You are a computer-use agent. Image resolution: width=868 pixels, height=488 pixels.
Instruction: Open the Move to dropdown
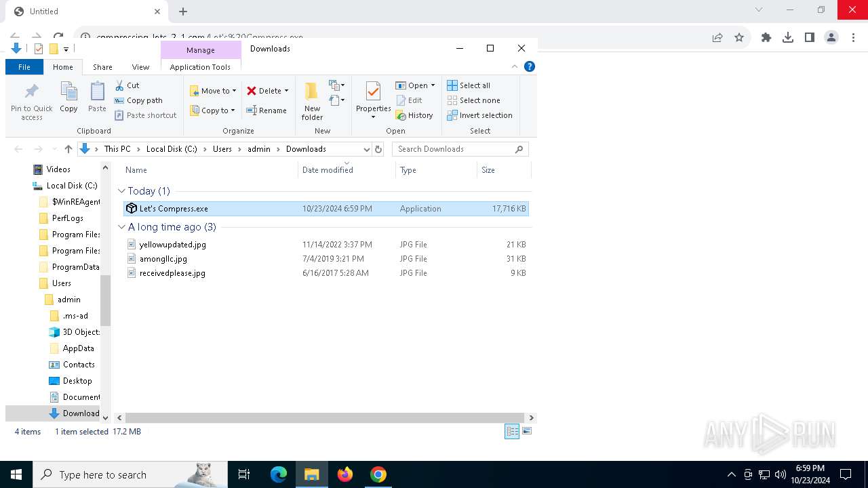point(213,91)
